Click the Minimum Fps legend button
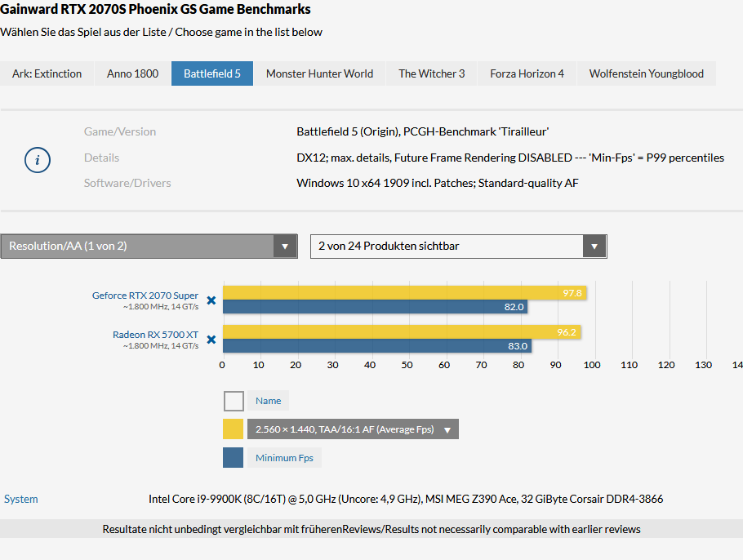This screenshot has height=560, width=743. click(x=284, y=458)
